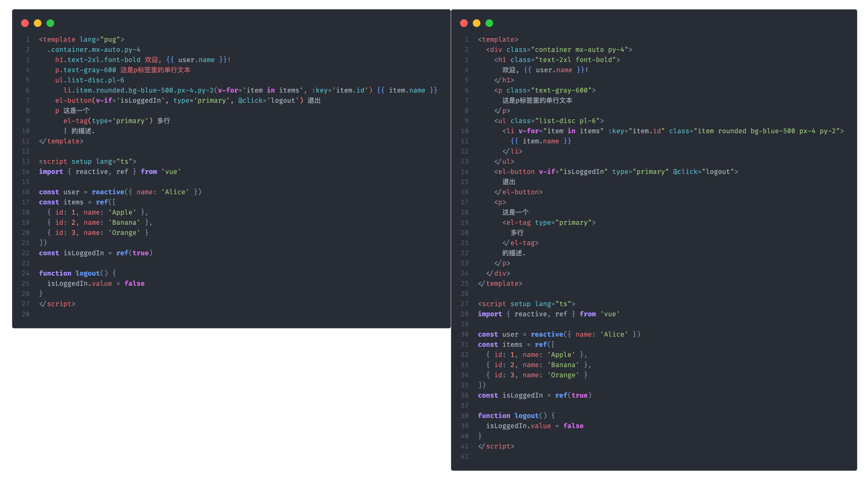868x481 pixels.
Task: Click the red dot in left window
Action: [25, 23]
